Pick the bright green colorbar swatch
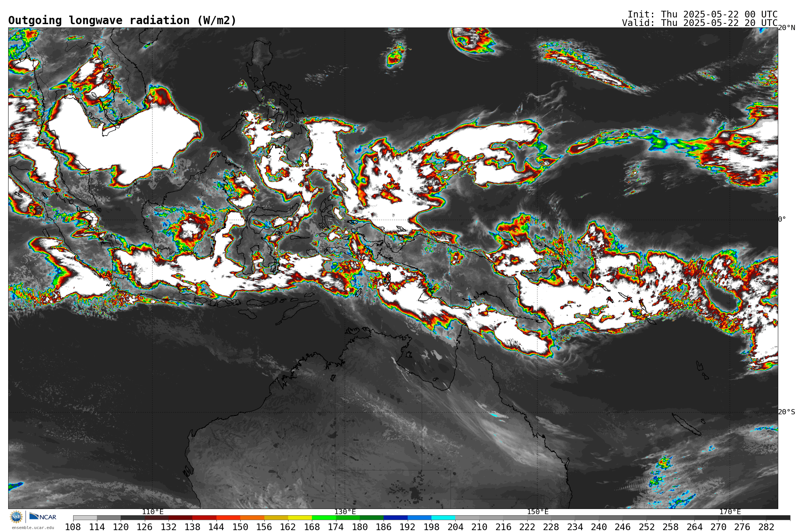802x532 pixels. pos(324,518)
